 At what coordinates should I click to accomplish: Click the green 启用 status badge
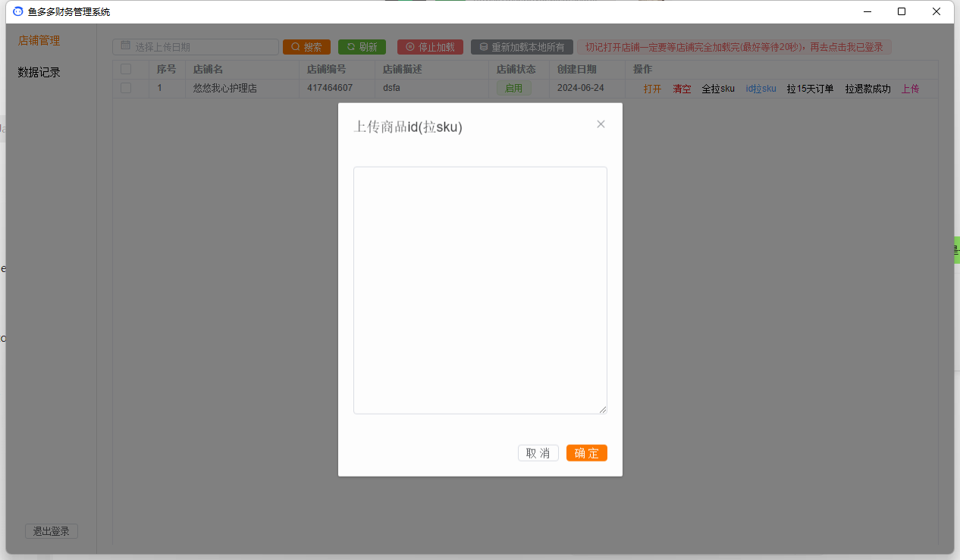click(x=514, y=88)
